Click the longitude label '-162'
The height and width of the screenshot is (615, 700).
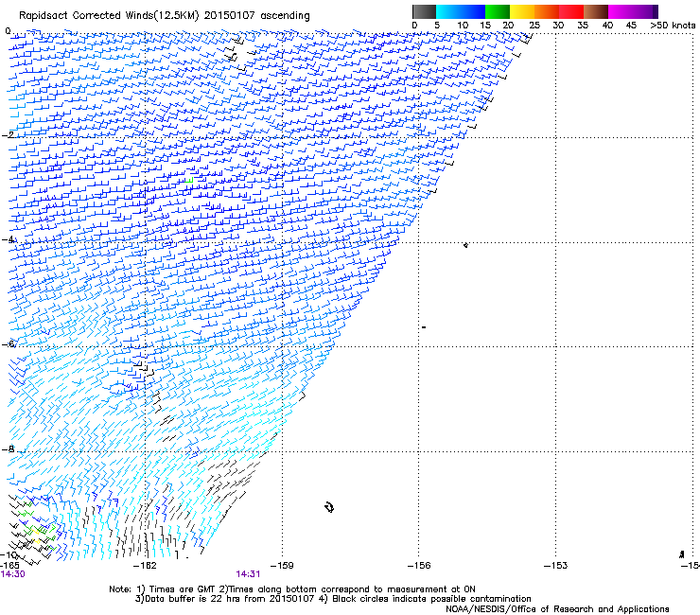tap(145, 566)
